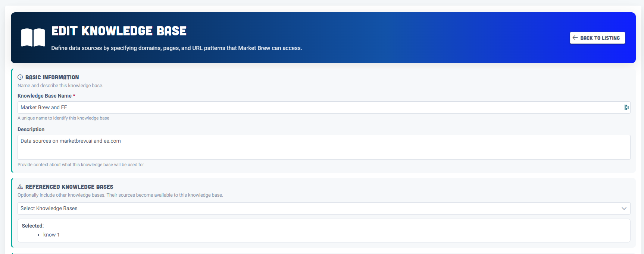This screenshot has height=254, width=644.
Task: Click the Back to Listing button
Action: [x=597, y=38]
